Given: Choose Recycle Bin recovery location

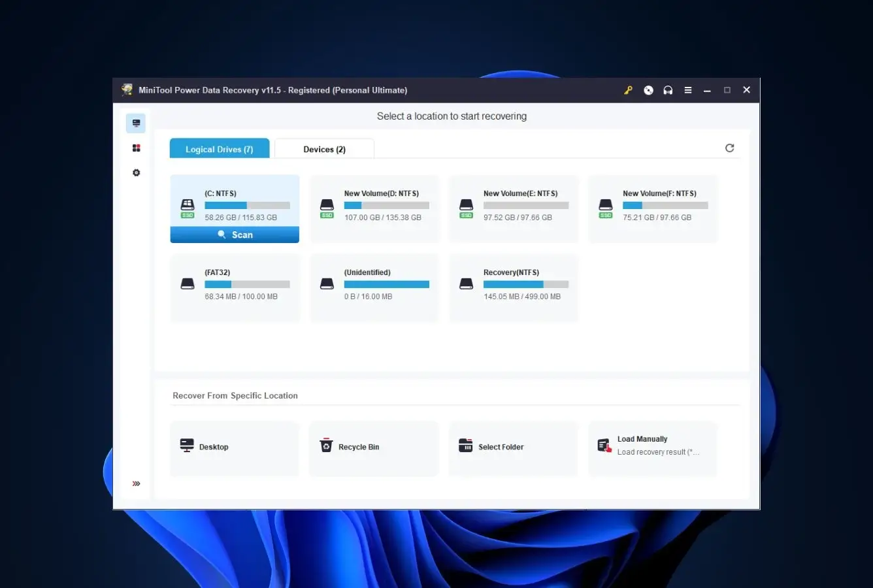Looking at the screenshot, I should tap(374, 448).
